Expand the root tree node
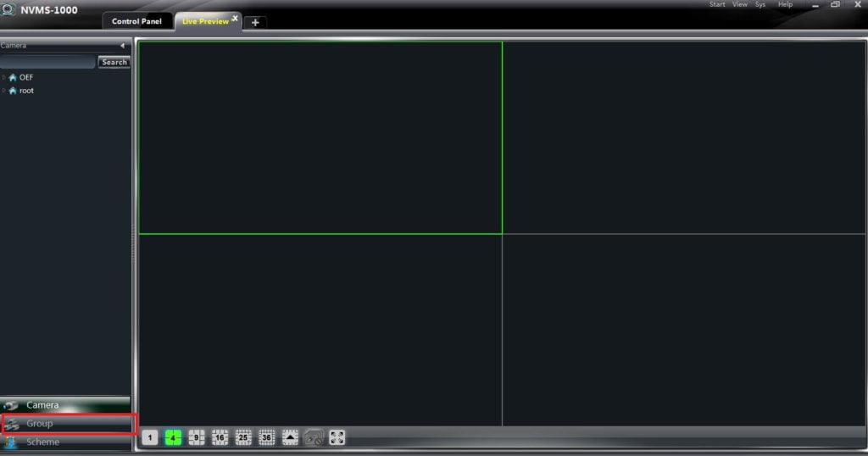868x456 pixels. pos(4,91)
